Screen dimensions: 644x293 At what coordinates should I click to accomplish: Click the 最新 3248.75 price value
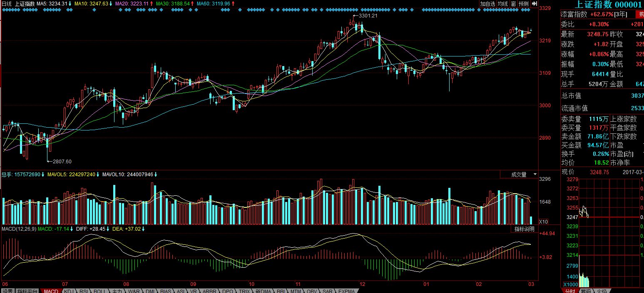[x=598, y=34]
